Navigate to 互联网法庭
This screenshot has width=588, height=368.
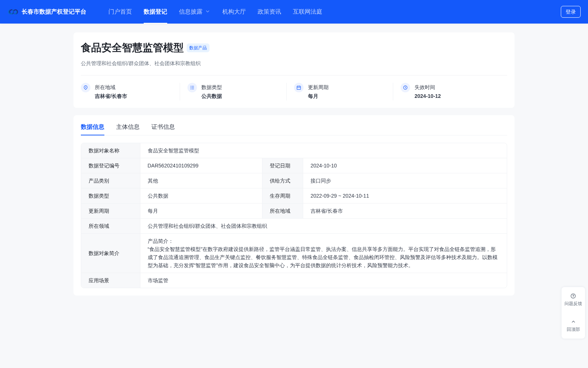point(308,12)
